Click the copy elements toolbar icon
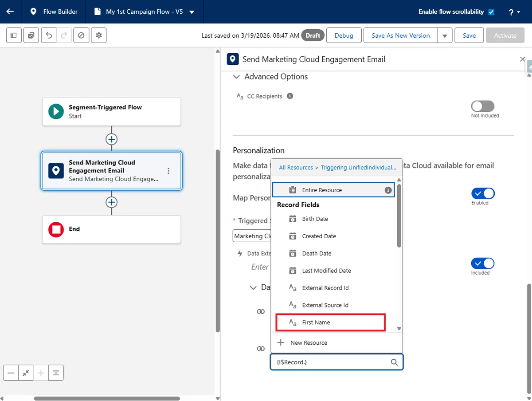This screenshot has width=532, height=401. coord(31,35)
